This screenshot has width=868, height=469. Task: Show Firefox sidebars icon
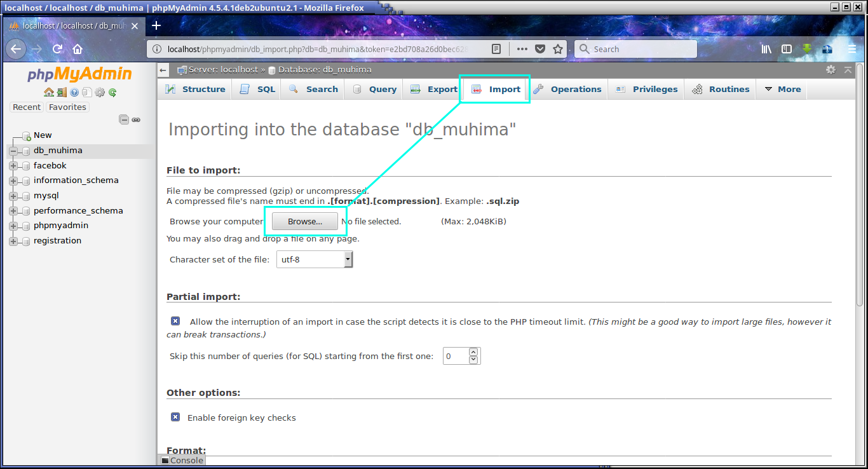[x=787, y=49]
